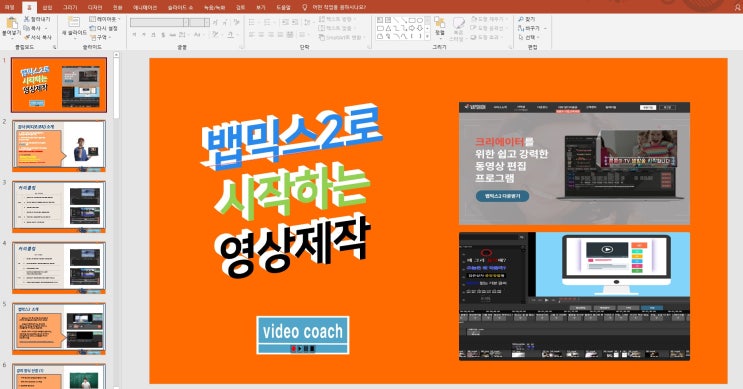Click the Change Case (Aa) icon
The height and width of the screenshot is (389, 743).
click(197, 35)
